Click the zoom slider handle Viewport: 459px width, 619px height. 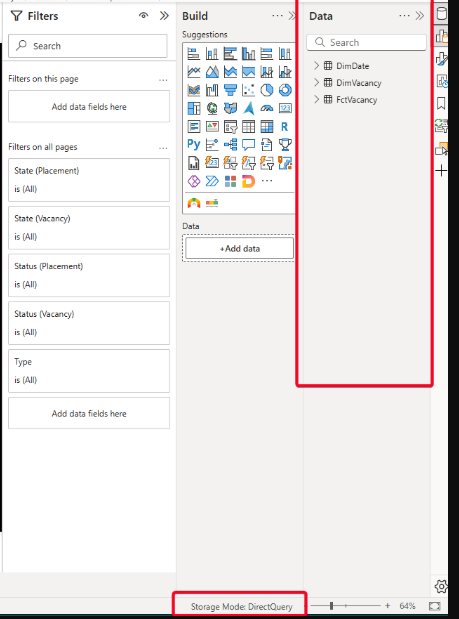click(332, 606)
